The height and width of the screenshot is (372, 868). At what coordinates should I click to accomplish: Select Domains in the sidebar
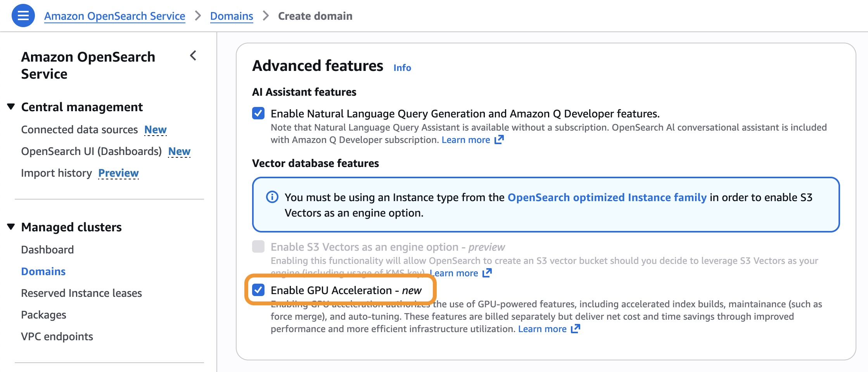pyautogui.click(x=43, y=271)
